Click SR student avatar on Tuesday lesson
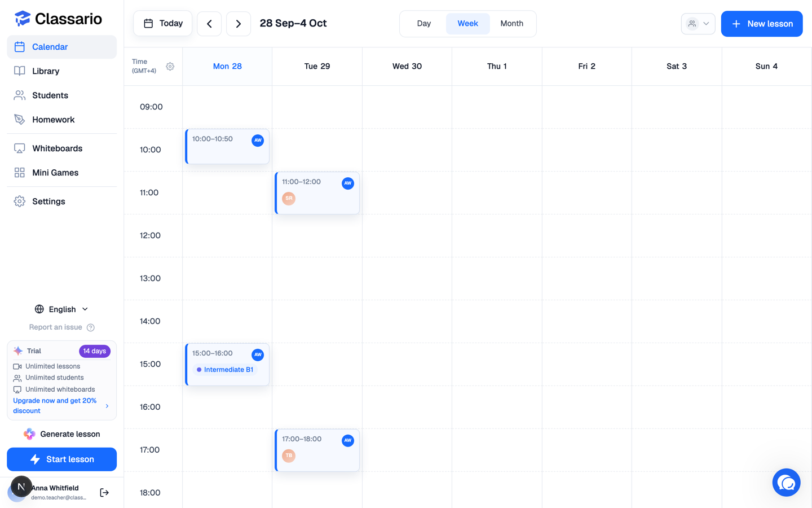 point(289,199)
